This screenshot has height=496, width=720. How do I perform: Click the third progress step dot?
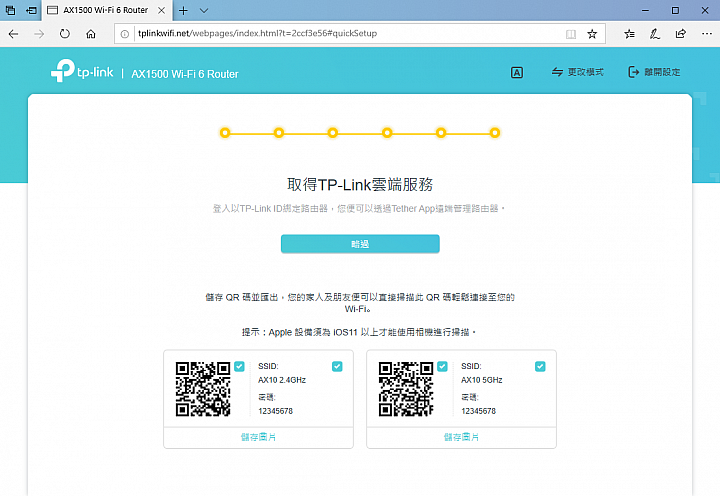pos(333,133)
